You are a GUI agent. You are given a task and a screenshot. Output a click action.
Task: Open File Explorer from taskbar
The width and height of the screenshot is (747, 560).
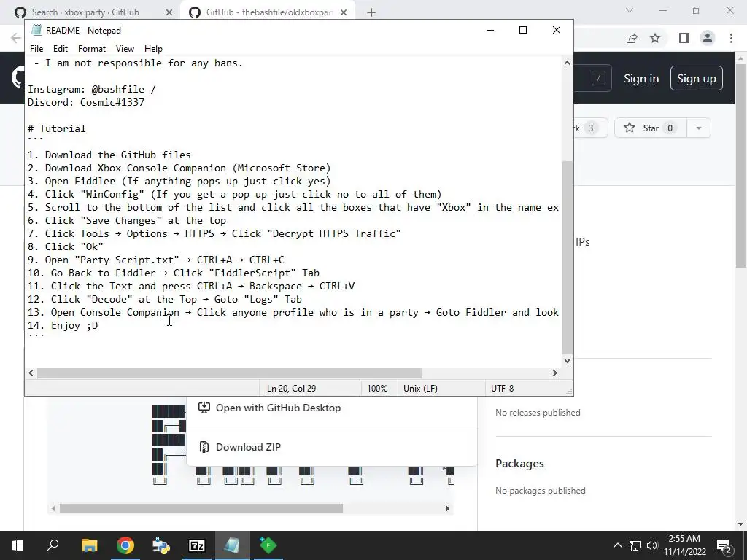[89, 545]
